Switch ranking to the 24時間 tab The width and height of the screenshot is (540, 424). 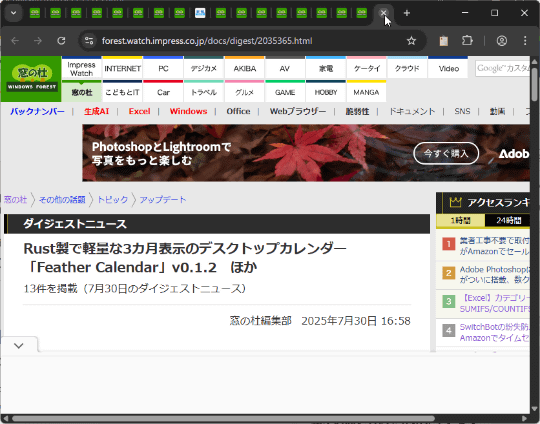pos(508,220)
